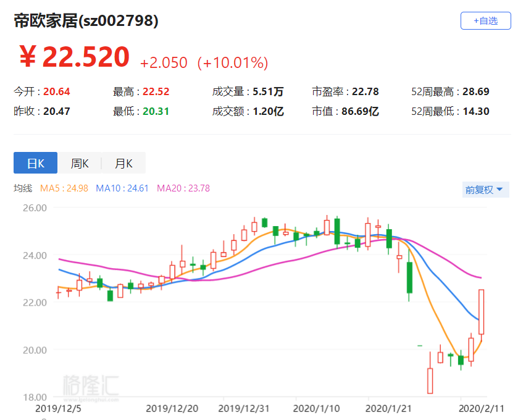Screen dimensions: 518x420
Task: Click the 成交量 value 5.51万
Action: pyautogui.click(x=268, y=91)
